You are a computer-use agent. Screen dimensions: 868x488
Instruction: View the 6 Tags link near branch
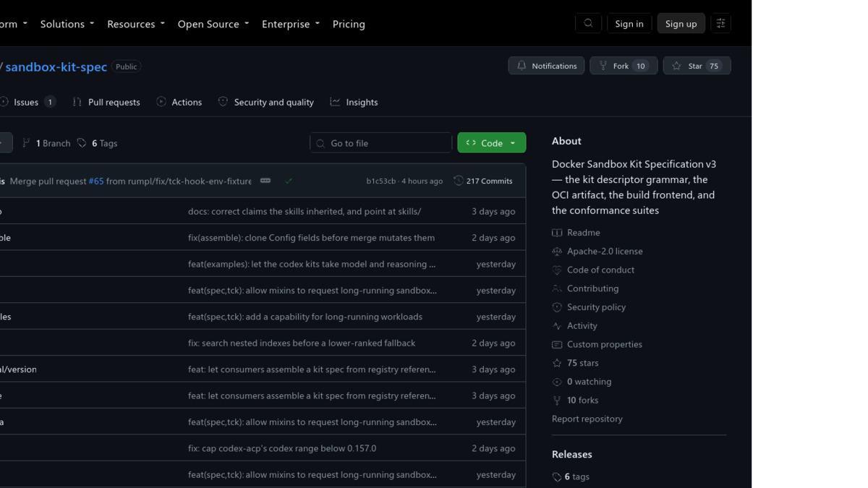[x=98, y=143]
